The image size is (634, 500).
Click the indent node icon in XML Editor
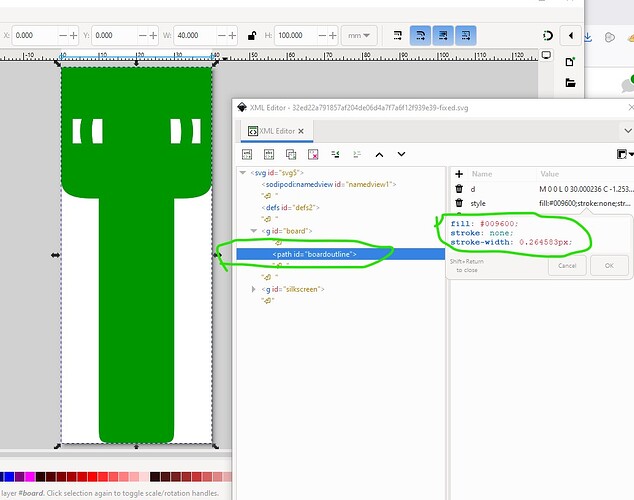[357, 154]
